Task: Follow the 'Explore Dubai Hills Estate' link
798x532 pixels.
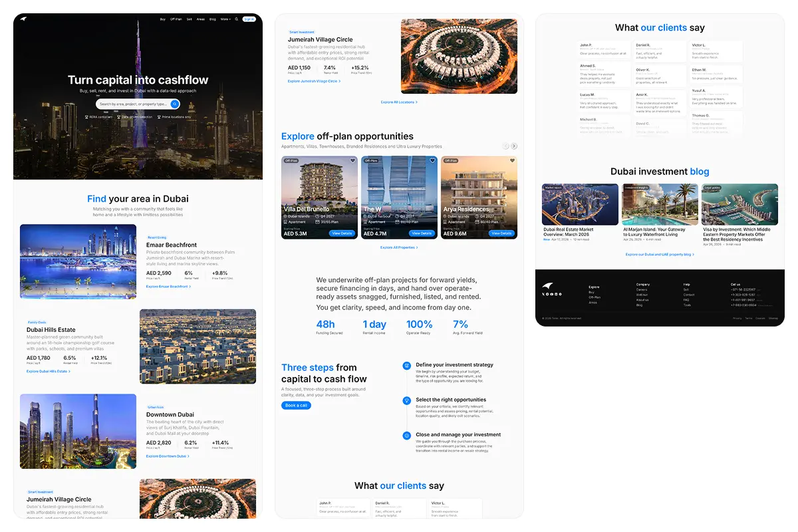Action: click(49, 372)
